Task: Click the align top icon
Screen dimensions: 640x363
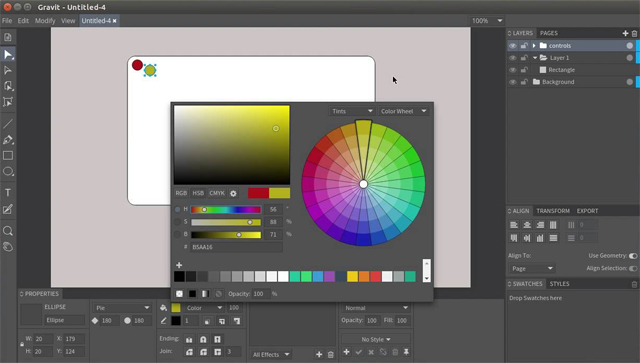Action: (x=514, y=238)
